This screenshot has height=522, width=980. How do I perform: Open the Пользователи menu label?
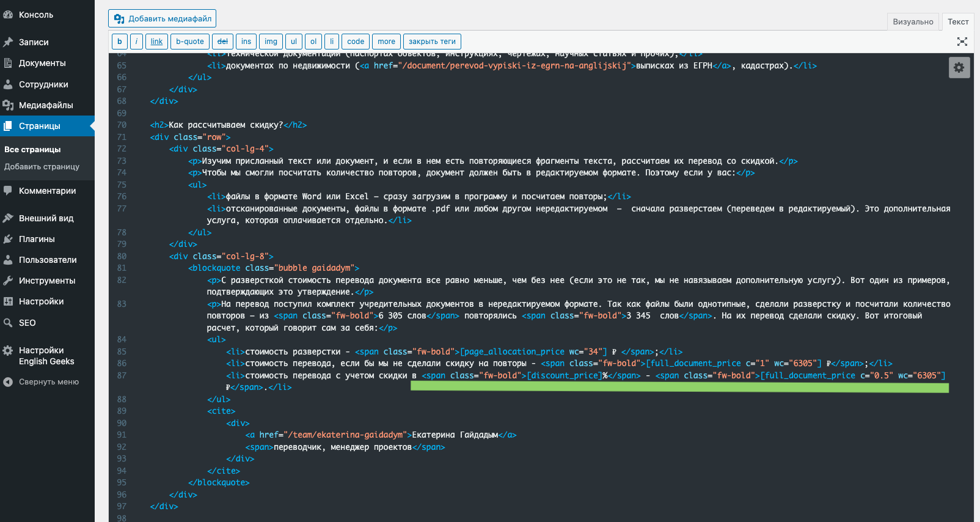(48, 260)
